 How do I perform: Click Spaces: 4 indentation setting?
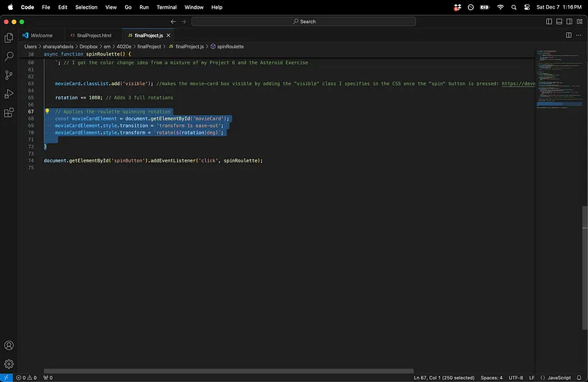pyautogui.click(x=491, y=378)
